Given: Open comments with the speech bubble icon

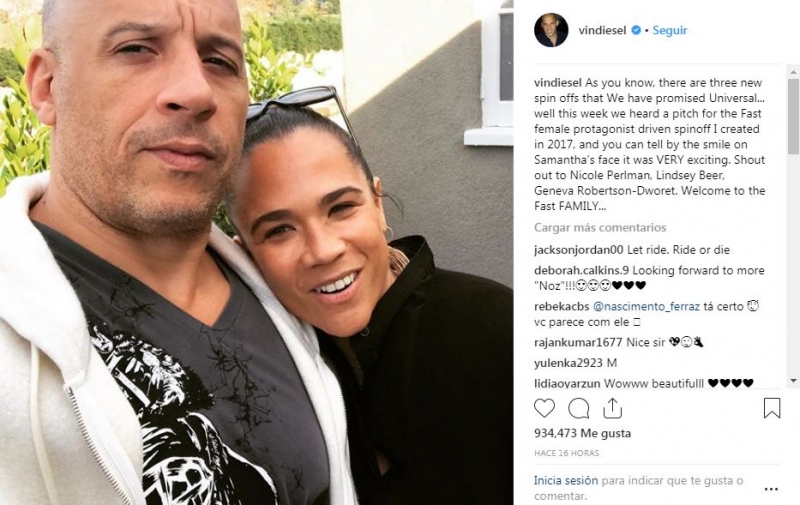Looking at the screenshot, I should 579,408.
